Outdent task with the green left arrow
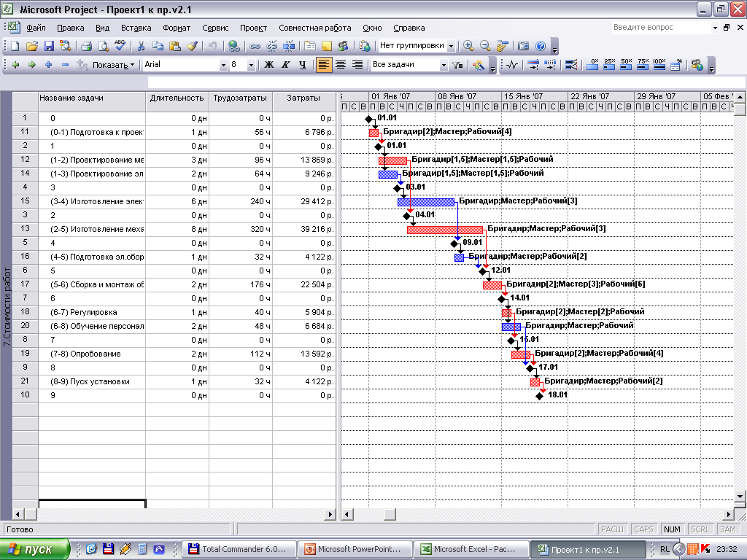 (x=15, y=64)
